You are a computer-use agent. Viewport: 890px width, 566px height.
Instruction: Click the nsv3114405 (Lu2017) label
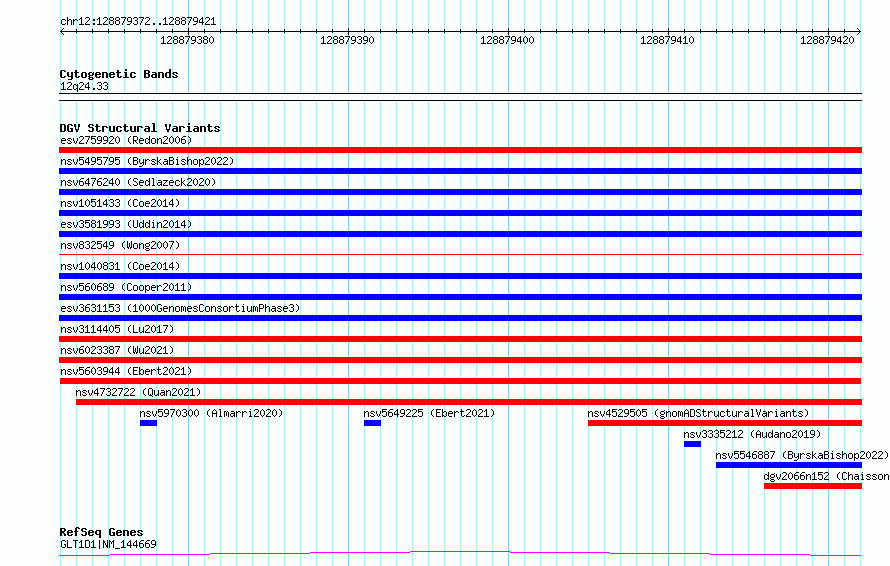tap(117, 329)
